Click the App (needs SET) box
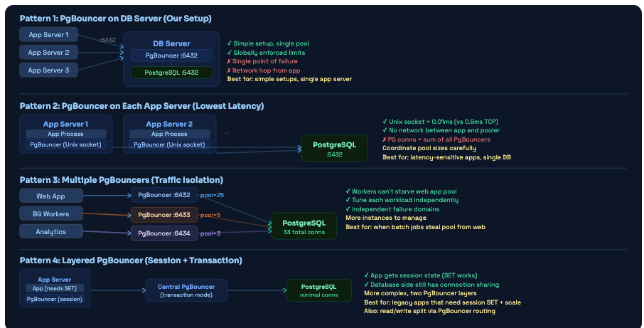 55,288
